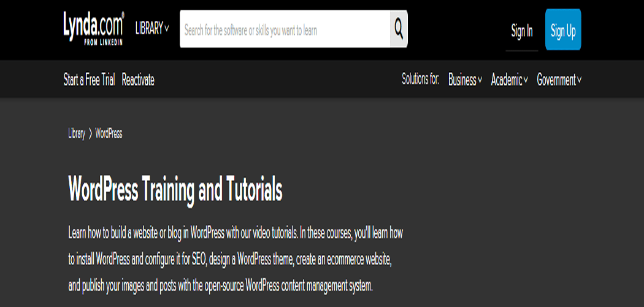Go to Library in the breadcrumb

tap(77, 134)
